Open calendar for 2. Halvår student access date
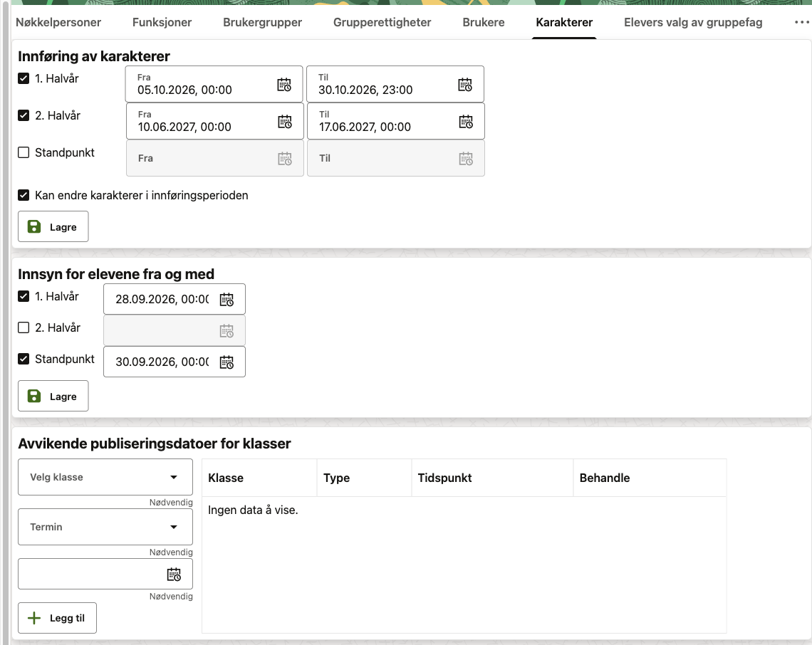 coord(227,331)
